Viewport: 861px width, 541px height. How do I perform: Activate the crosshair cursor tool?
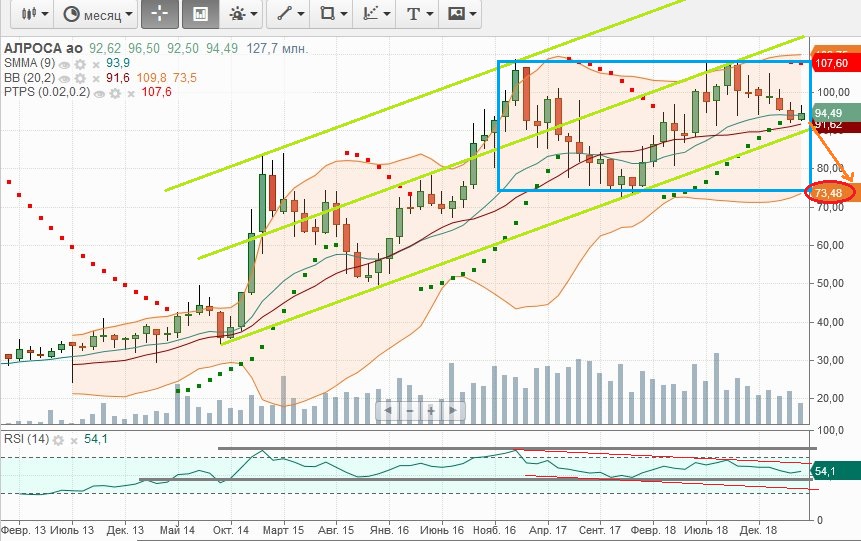pos(160,14)
